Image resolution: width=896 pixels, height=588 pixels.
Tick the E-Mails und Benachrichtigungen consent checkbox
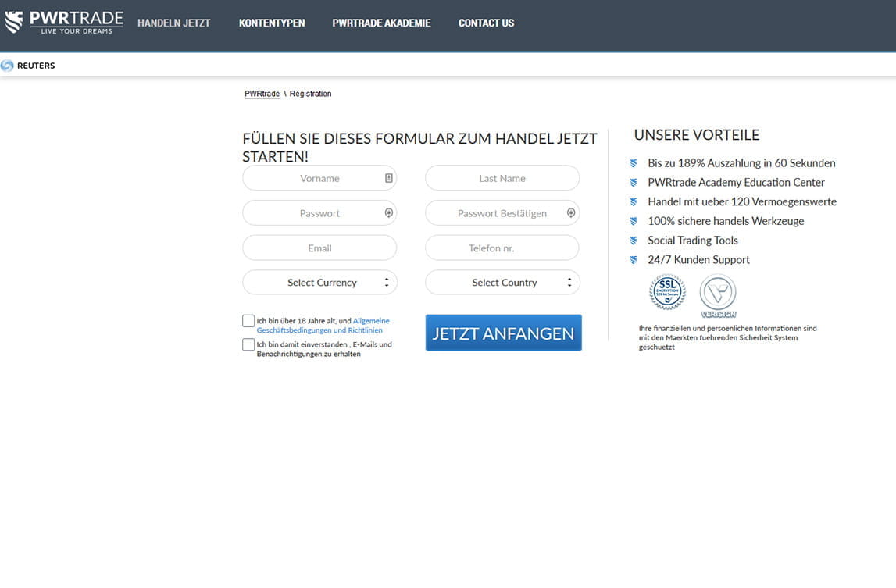point(248,344)
